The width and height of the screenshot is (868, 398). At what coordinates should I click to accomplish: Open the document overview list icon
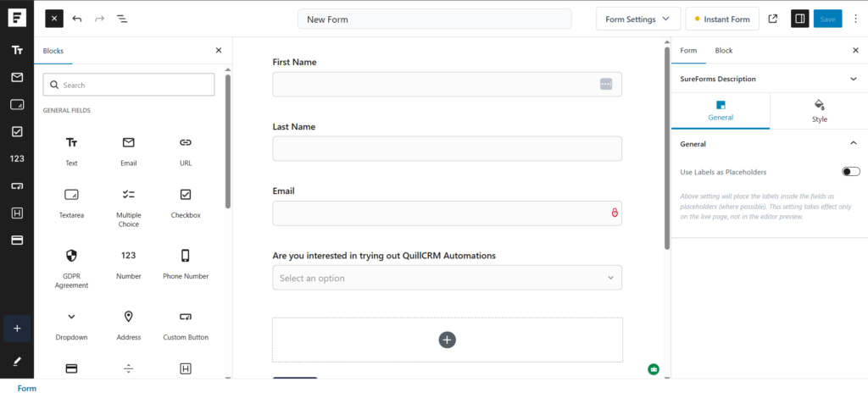click(122, 19)
